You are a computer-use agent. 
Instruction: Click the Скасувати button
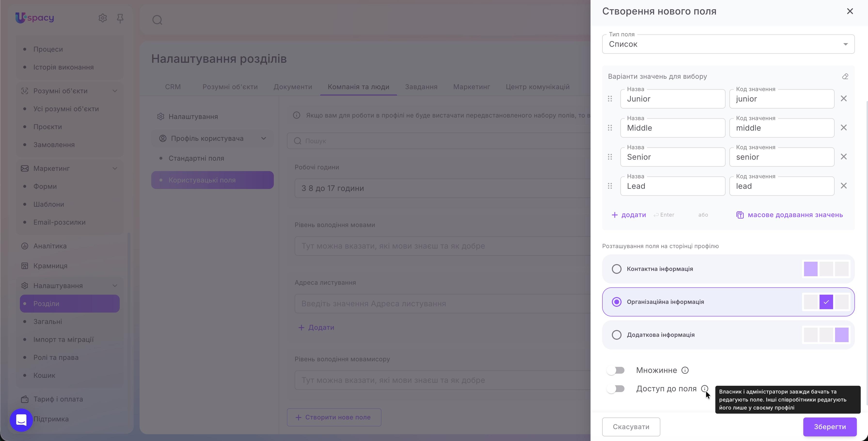631,427
